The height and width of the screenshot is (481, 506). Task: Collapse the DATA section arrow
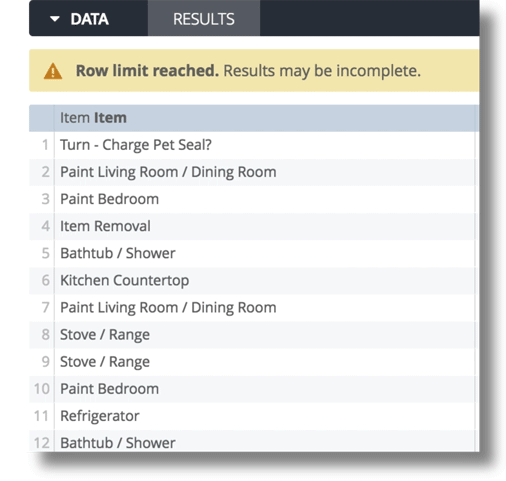pyautogui.click(x=55, y=19)
